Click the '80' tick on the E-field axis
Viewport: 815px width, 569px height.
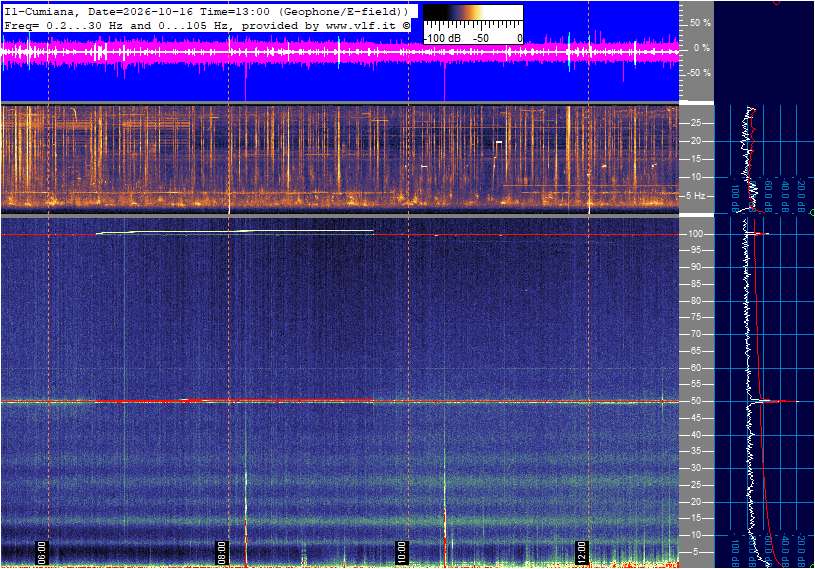coord(695,301)
